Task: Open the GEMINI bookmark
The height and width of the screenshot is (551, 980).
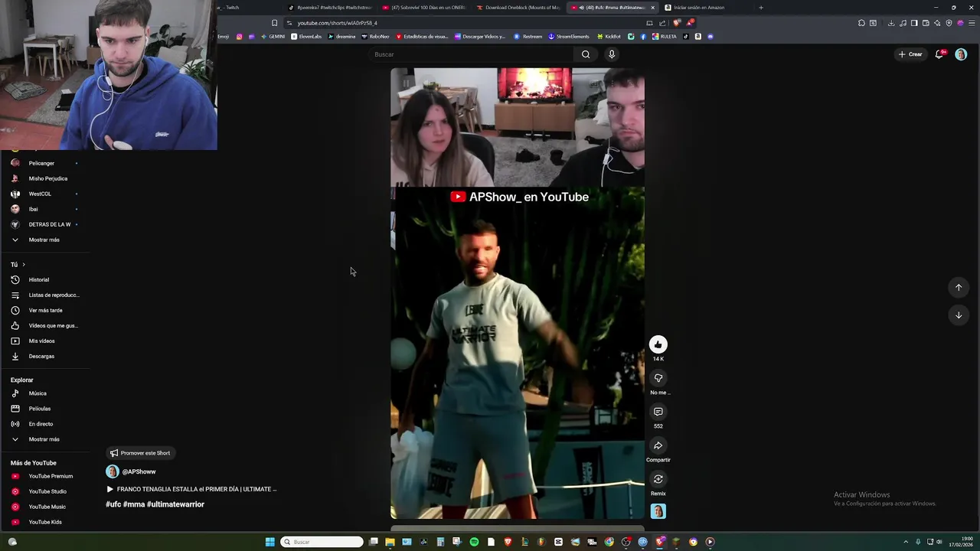Action: click(x=273, y=36)
